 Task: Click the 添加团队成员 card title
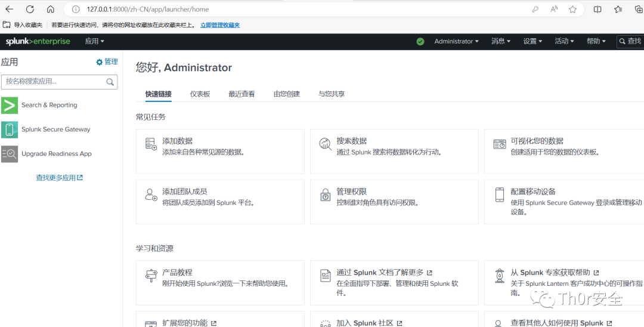(184, 192)
